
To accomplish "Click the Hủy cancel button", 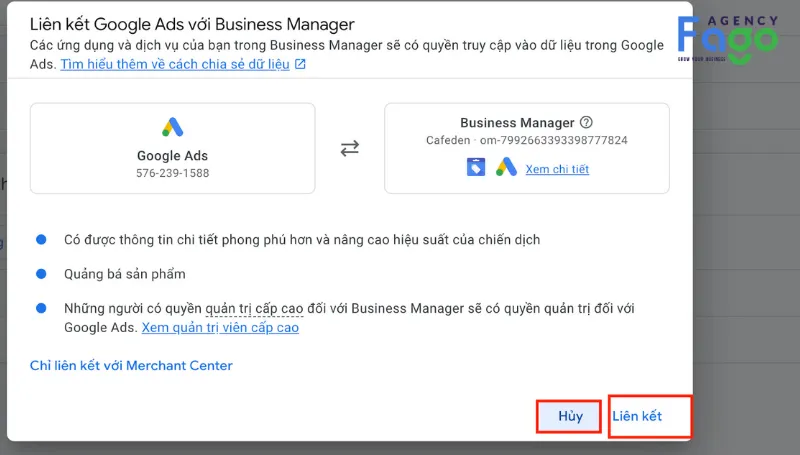I will (x=569, y=416).
